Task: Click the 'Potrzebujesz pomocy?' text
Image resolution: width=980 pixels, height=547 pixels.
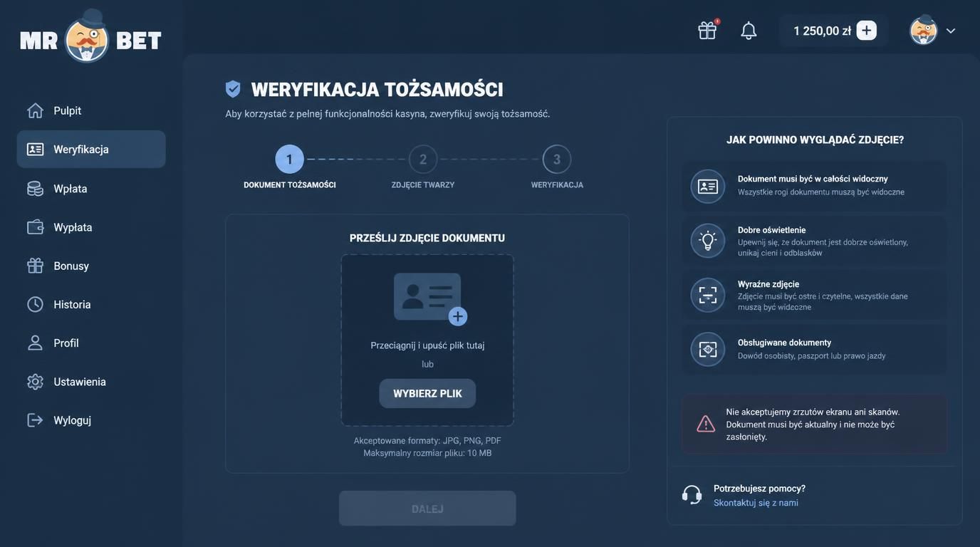Action: [x=759, y=489]
